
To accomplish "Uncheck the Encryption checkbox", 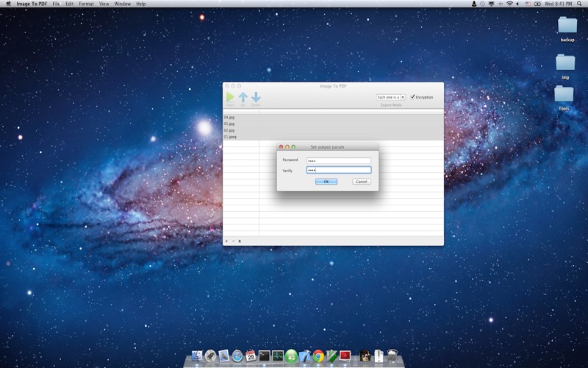I will 413,96.
